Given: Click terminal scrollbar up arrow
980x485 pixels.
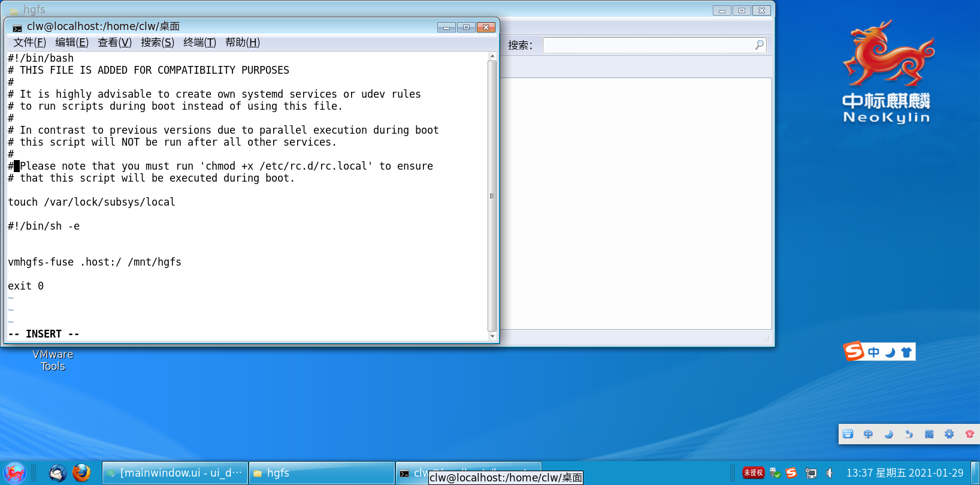Looking at the screenshot, I should 492,56.
